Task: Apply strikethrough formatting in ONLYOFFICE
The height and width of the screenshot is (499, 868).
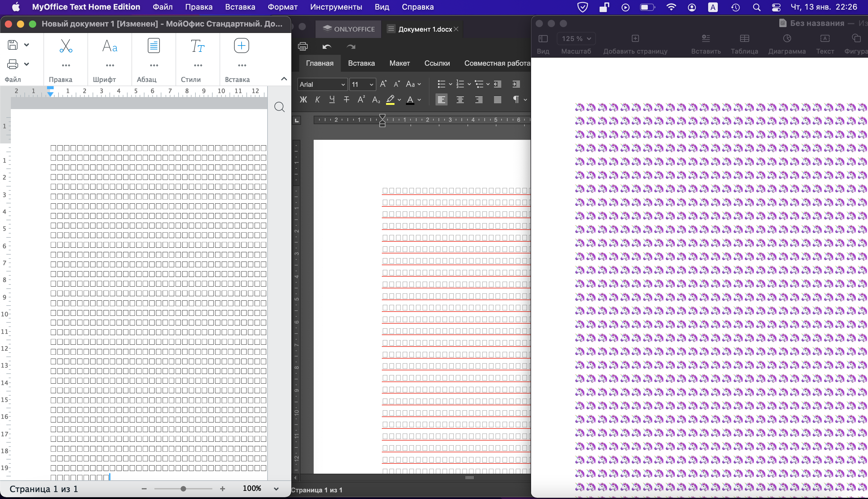Action: [346, 100]
